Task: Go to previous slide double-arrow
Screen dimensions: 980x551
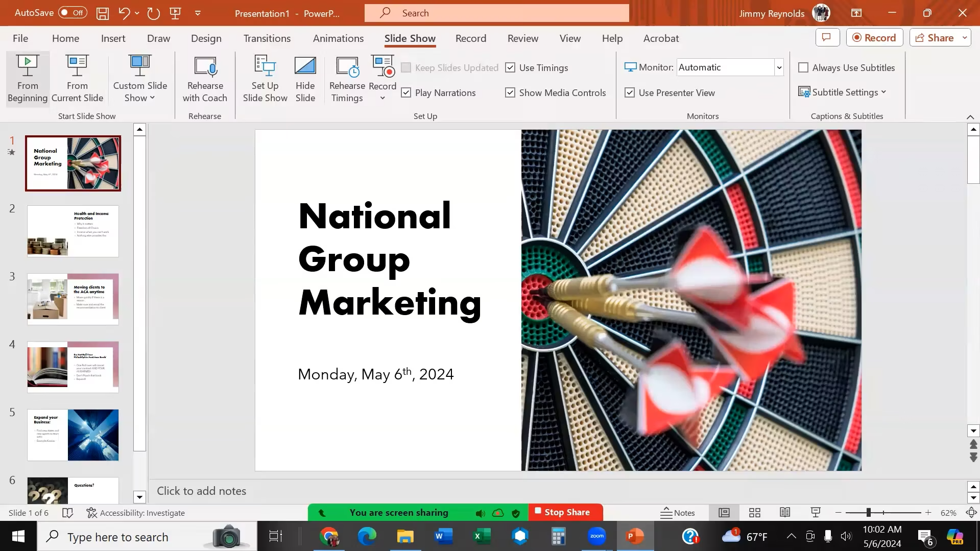Action: (973, 445)
